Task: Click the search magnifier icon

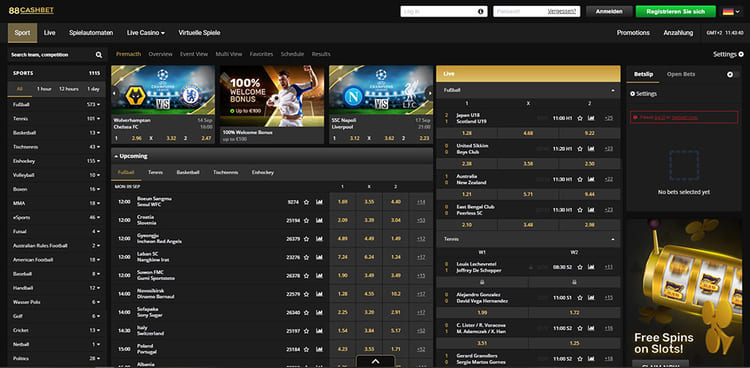Action: tap(99, 55)
